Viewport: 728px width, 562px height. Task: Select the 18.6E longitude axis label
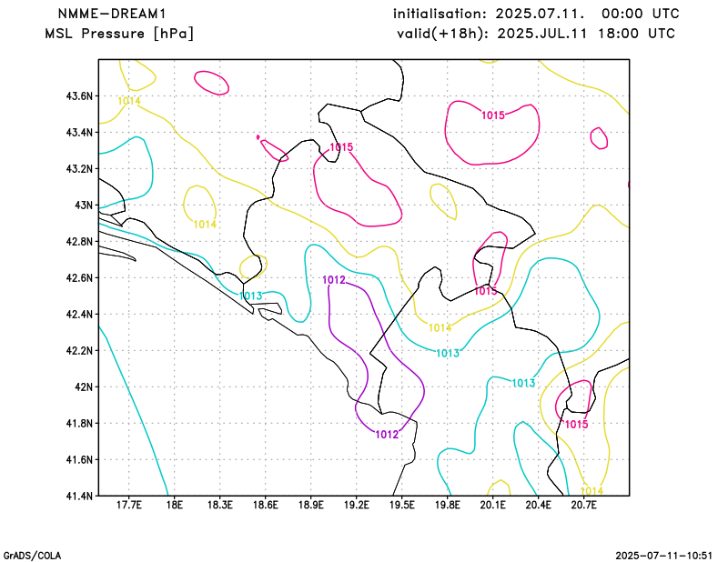click(x=266, y=505)
